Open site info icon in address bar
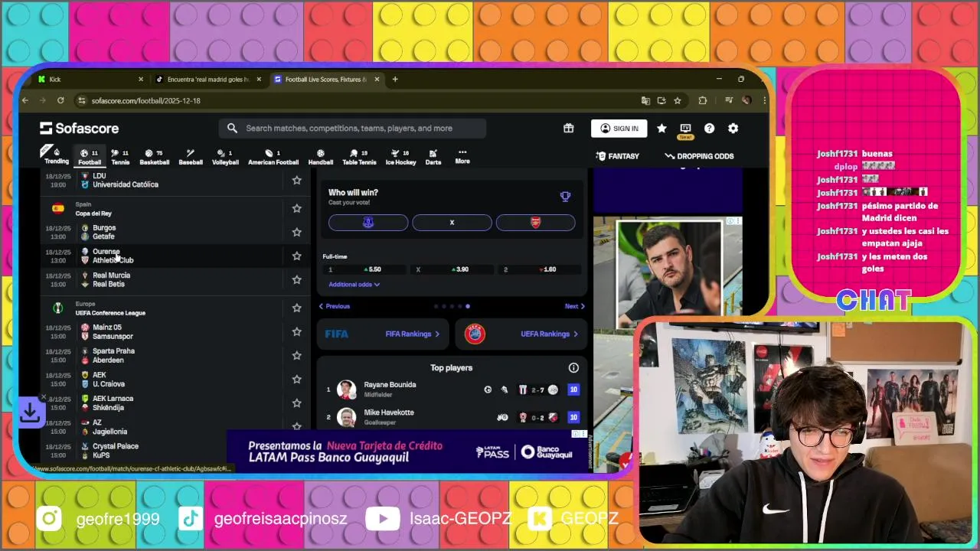 coord(81,100)
